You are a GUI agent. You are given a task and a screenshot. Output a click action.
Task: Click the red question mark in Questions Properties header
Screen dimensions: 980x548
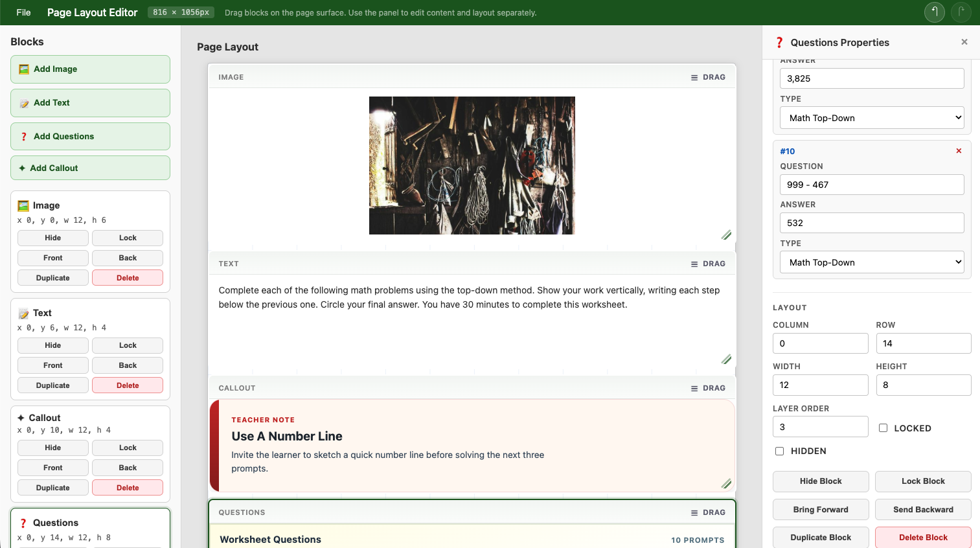coord(779,41)
